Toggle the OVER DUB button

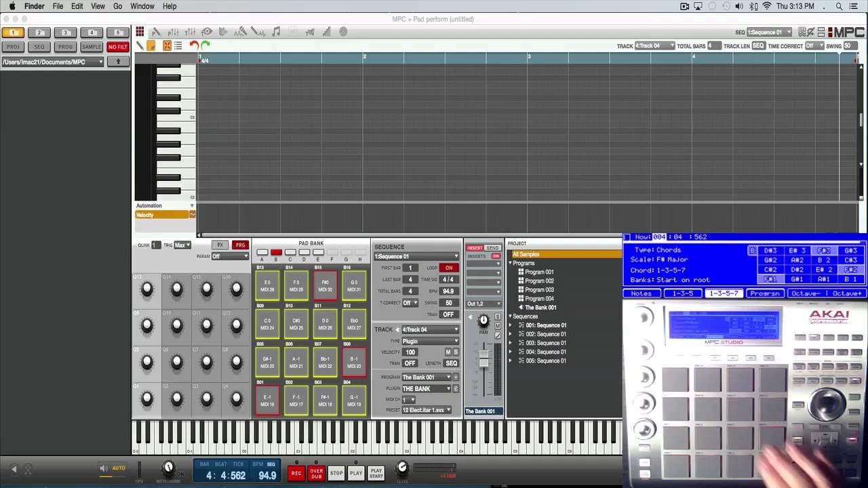(x=317, y=473)
